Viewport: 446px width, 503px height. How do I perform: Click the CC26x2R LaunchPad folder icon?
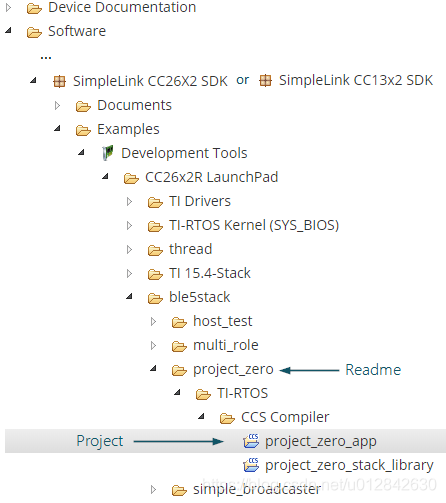click(131, 178)
